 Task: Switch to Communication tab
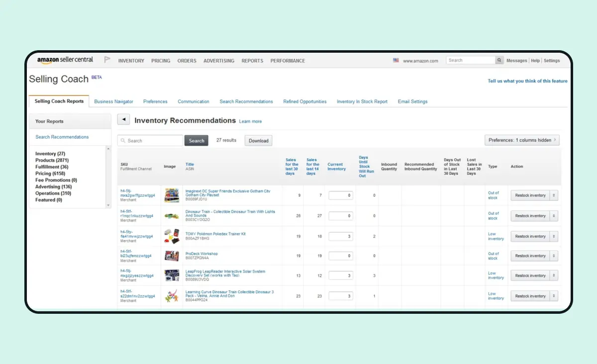194,101
